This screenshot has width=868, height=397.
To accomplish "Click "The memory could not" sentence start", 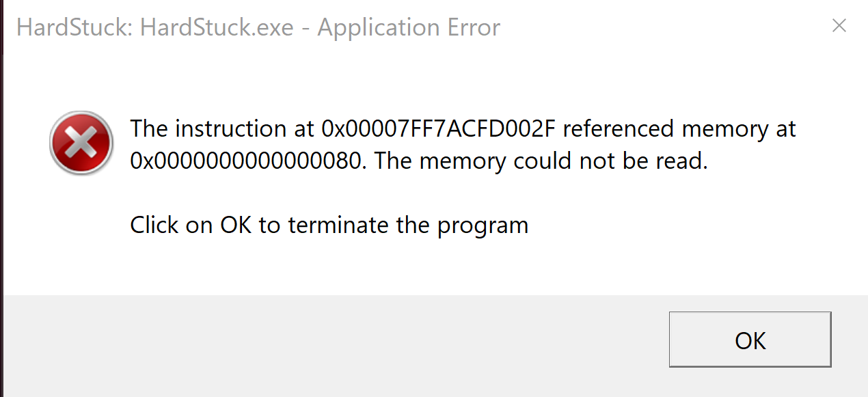I will coord(478,162).
